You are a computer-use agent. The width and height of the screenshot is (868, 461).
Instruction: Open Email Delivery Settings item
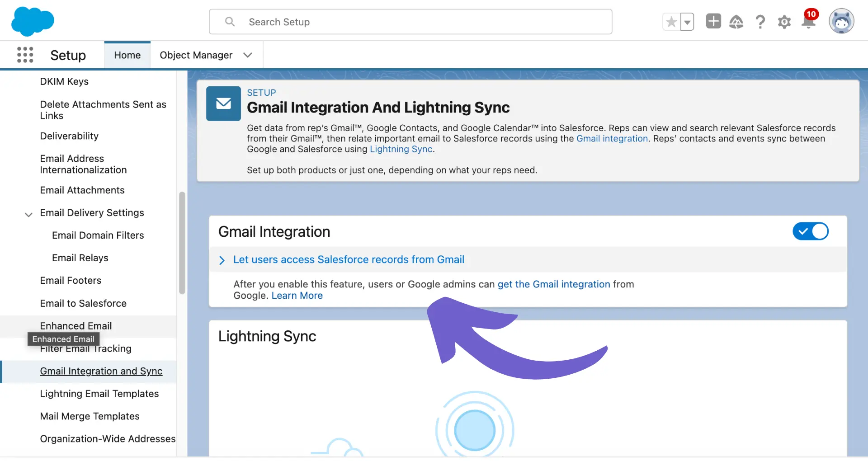point(92,213)
